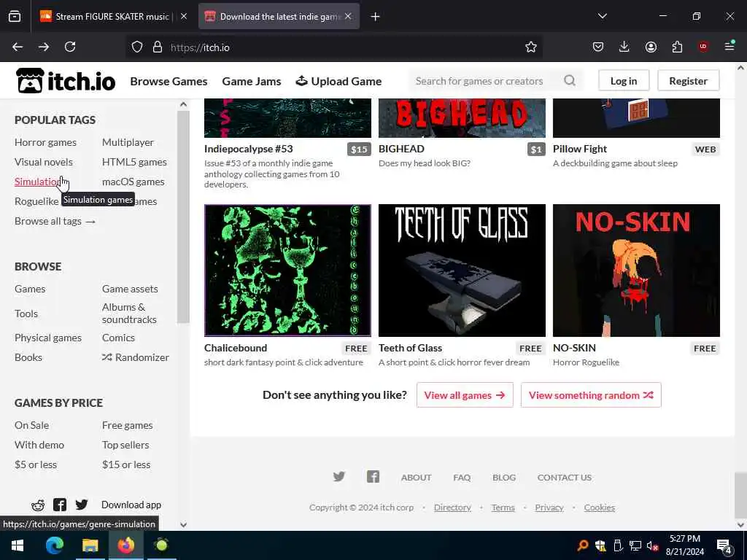Click the site padlock icon
The image size is (747, 560).
[158, 47]
